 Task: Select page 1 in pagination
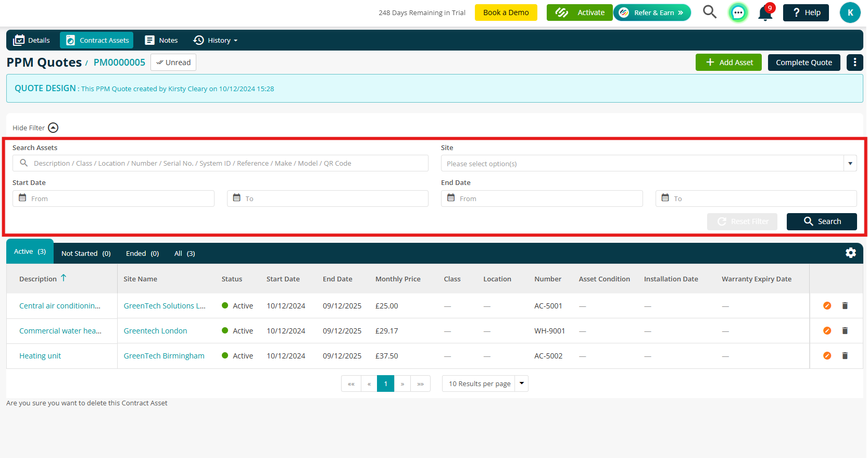point(386,383)
